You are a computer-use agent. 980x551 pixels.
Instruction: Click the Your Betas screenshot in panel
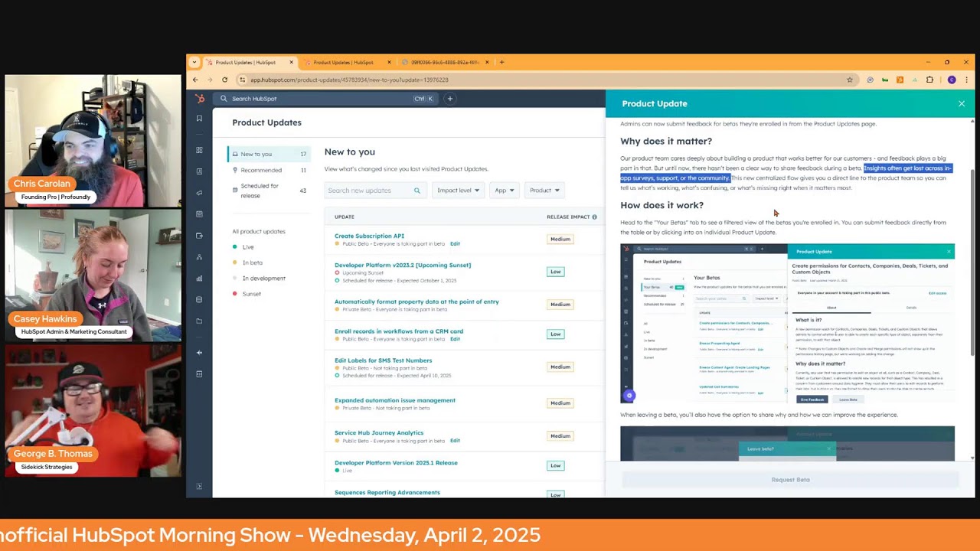click(787, 323)
